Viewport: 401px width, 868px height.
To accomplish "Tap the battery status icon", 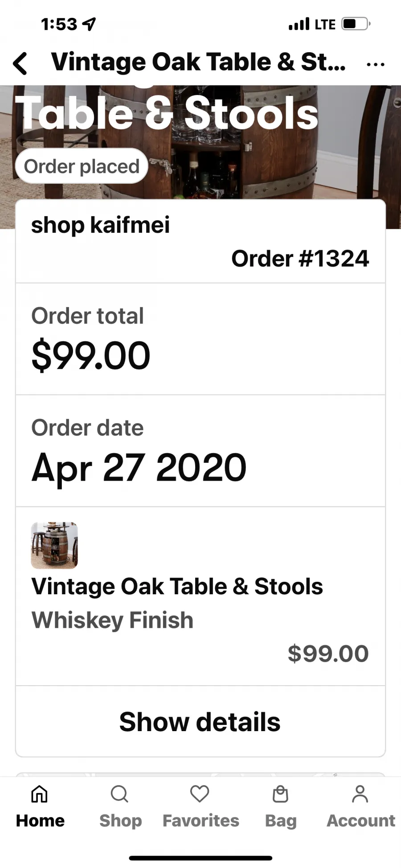I will click(x=356, y=24).
